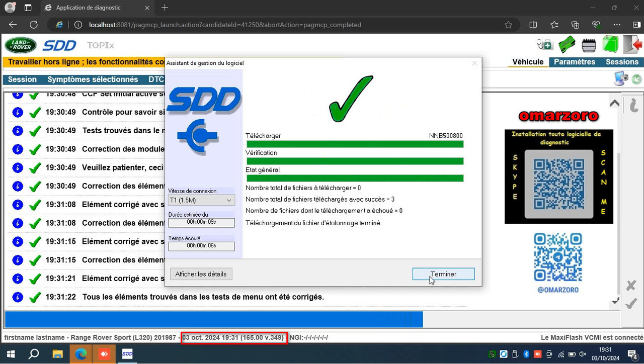Open File Explorer from taskbar
This screenshot has width=644, height=364.
point(57,354)
